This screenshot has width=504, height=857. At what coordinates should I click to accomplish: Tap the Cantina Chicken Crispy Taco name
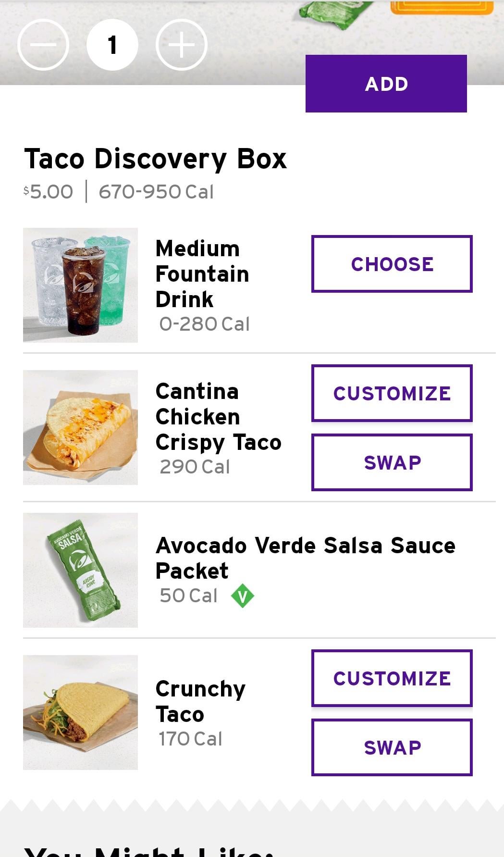[218, 417]
